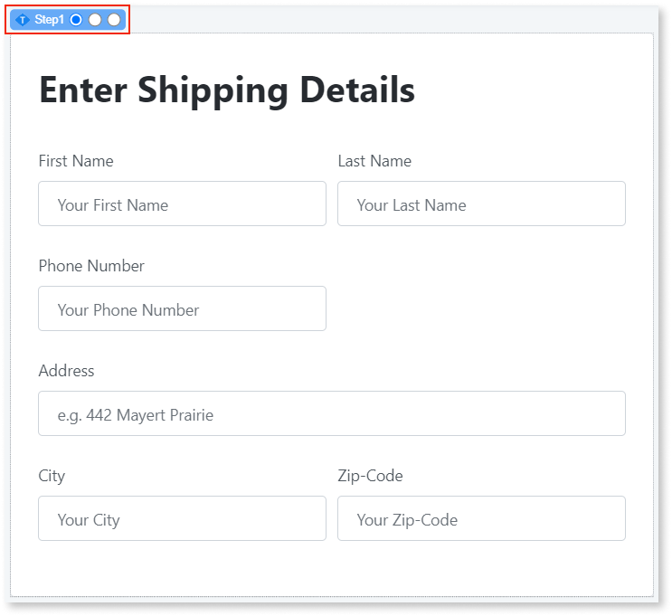Click the empty space right of Phone Number field
The height and width of the screenshot is (616, 672).
coord(481,309)
